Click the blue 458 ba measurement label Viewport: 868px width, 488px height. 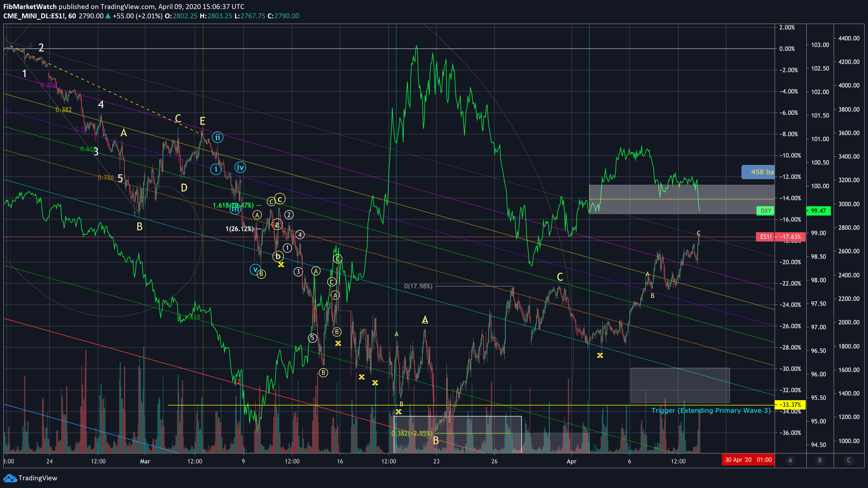[758, 172]
